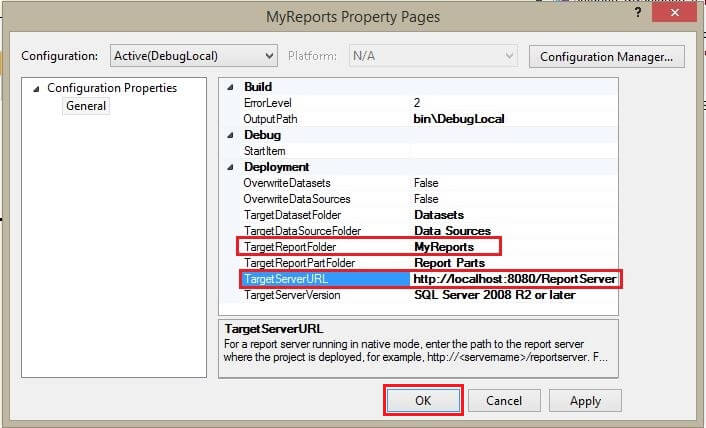706x428 pixels.
Task: Open the Configuration dropdown Active(DebugLocal)
Action: click(x=194, y=56)
